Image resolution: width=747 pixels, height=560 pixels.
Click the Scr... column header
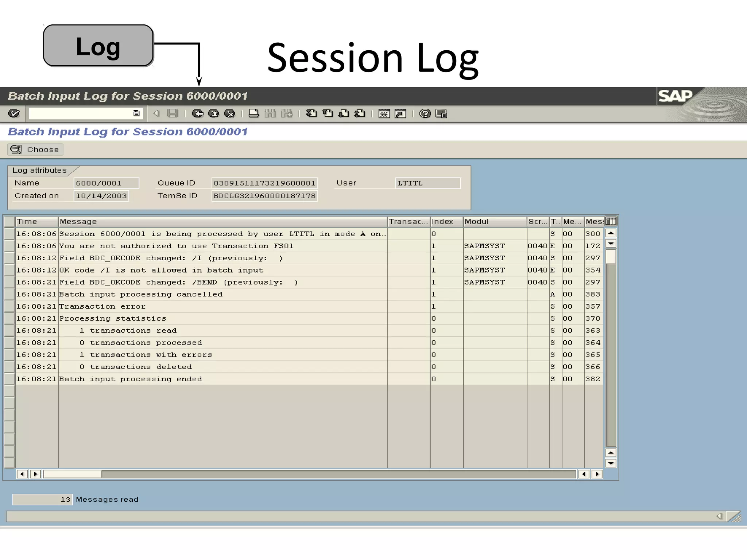coord(538,221)
